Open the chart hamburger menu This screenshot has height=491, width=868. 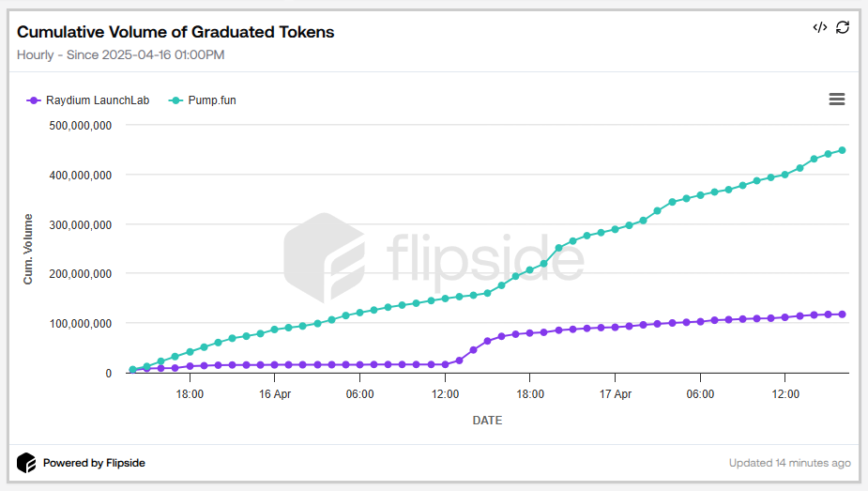pos(837,100)
